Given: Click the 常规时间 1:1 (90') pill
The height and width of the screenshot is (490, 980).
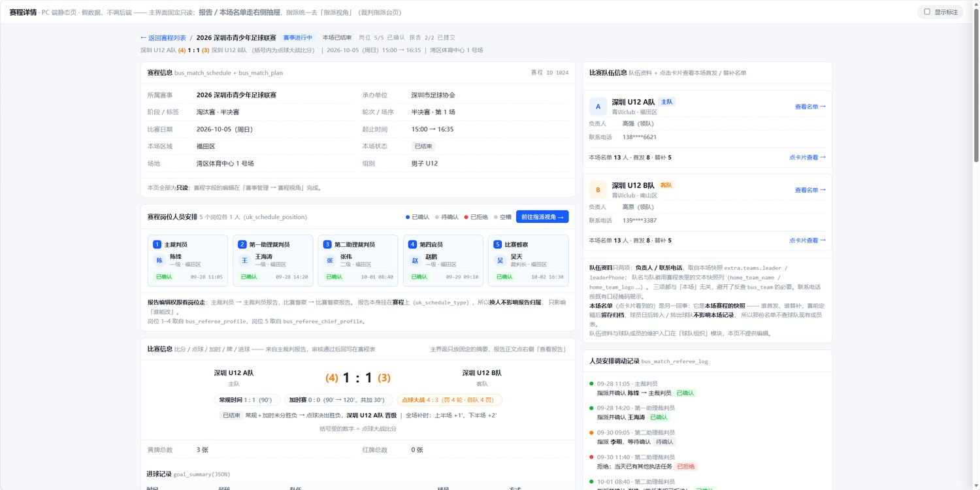Looking at the screenshot, I should tap(247, 400).
